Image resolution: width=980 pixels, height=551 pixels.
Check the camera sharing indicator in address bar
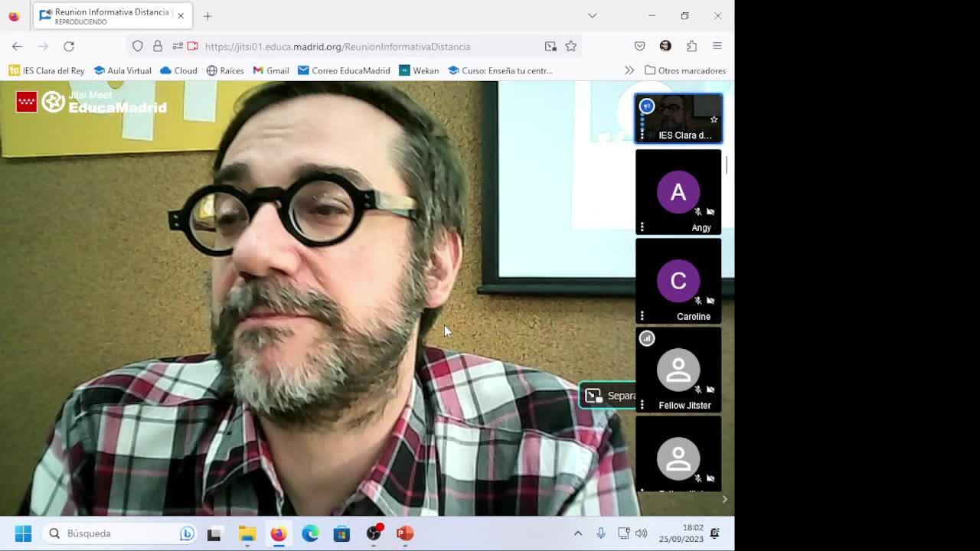coord(193,47)
